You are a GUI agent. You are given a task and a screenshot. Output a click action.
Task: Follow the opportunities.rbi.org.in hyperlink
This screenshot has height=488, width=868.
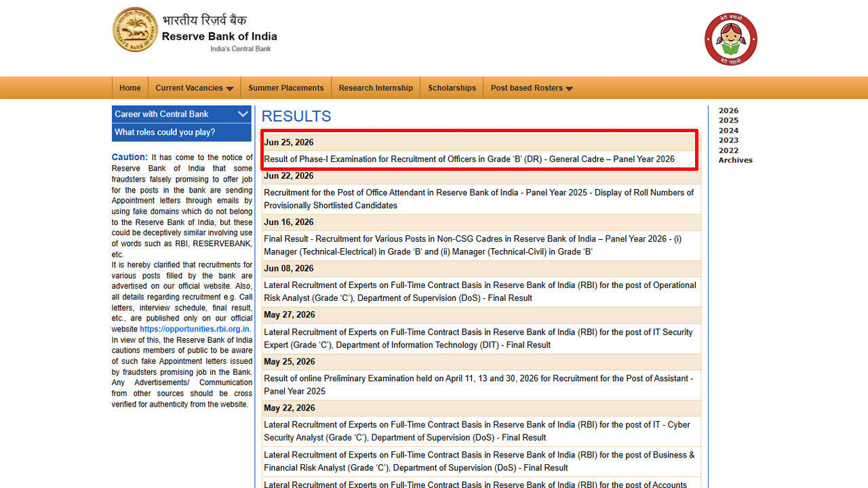(x=195, y=329)
